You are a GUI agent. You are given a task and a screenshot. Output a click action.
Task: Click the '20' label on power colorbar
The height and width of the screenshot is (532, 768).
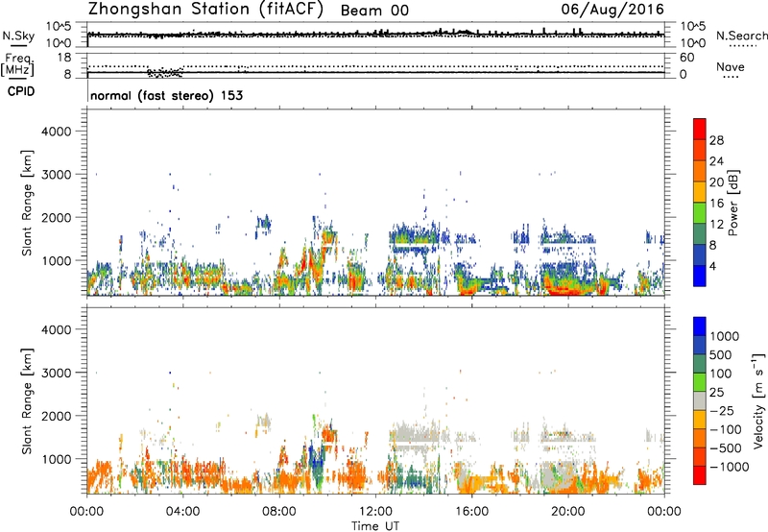tap(716, 182)
